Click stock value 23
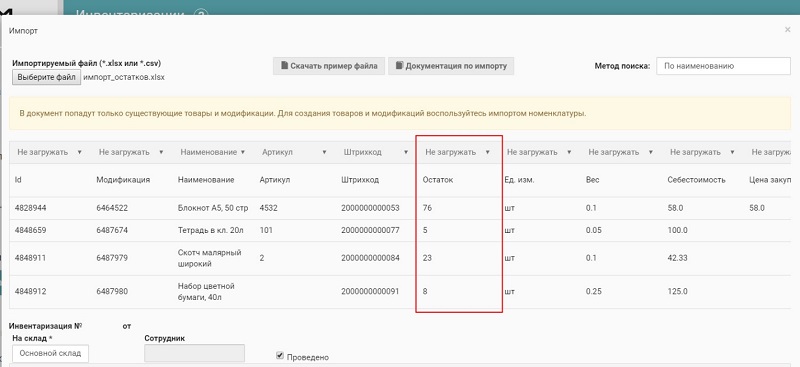 (x=427, y=258)
